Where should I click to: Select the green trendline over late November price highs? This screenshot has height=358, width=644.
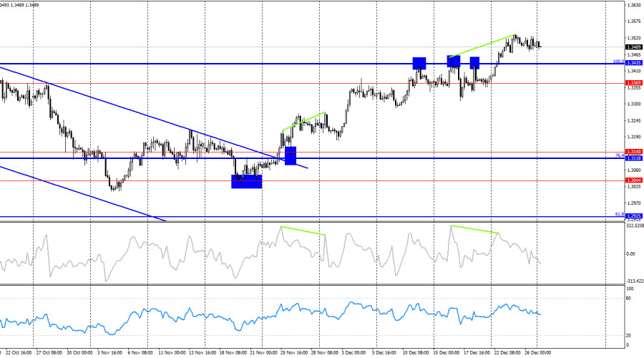(x=304, y=121)
